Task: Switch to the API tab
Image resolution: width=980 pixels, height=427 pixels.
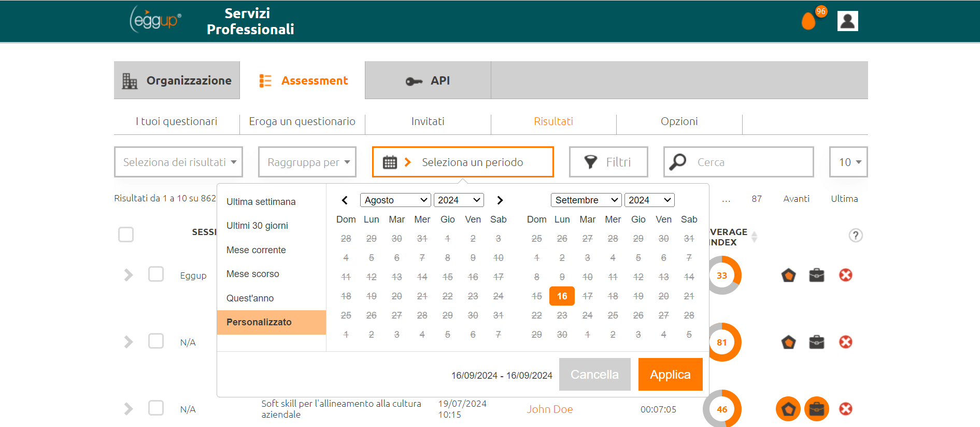Action: [428, 80]
